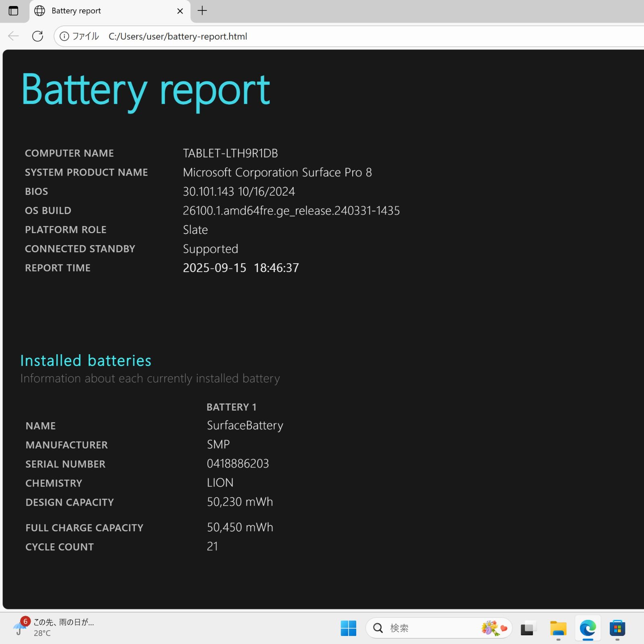Open the Windows Start menu
The height and width of the screenshot is (644, 644).
tap(348, 628)
